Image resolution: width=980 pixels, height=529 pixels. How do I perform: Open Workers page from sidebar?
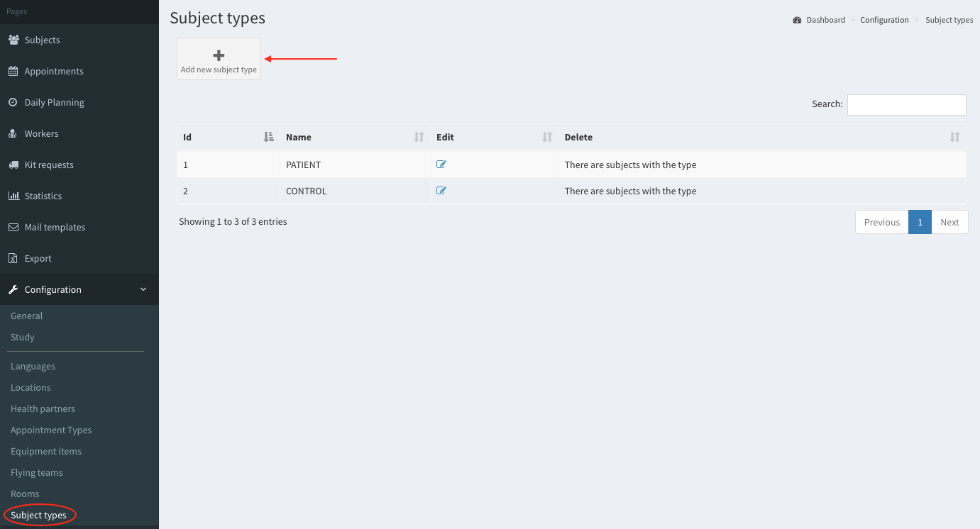[41, 133]
